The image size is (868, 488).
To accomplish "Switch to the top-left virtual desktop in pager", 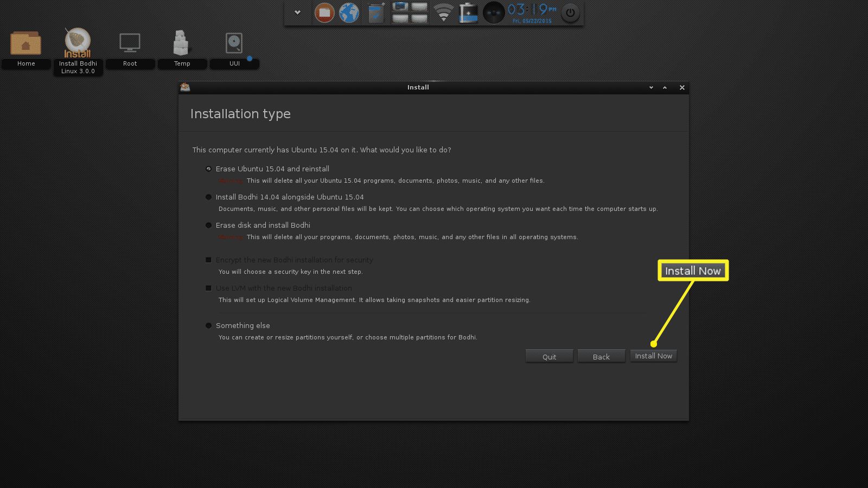I will click(400, 7).
